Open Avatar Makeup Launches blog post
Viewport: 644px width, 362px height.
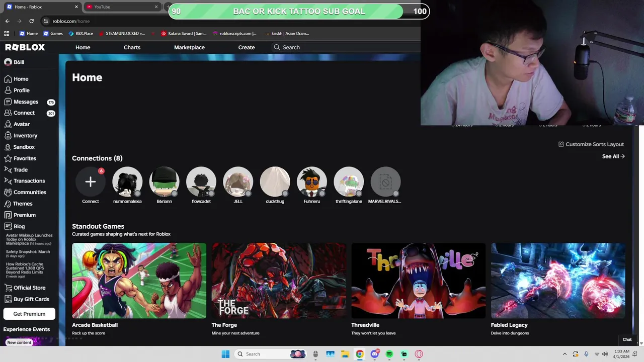click(x=29, y=239)
